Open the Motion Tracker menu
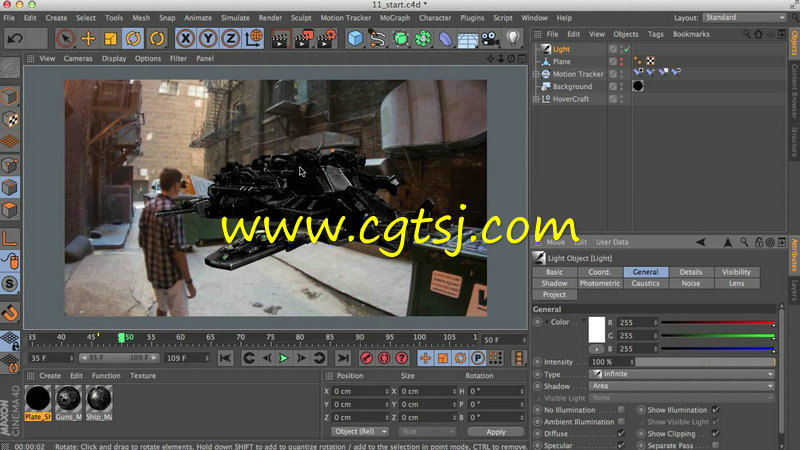This screenshot has height=450, width=800. coord(345,18)
